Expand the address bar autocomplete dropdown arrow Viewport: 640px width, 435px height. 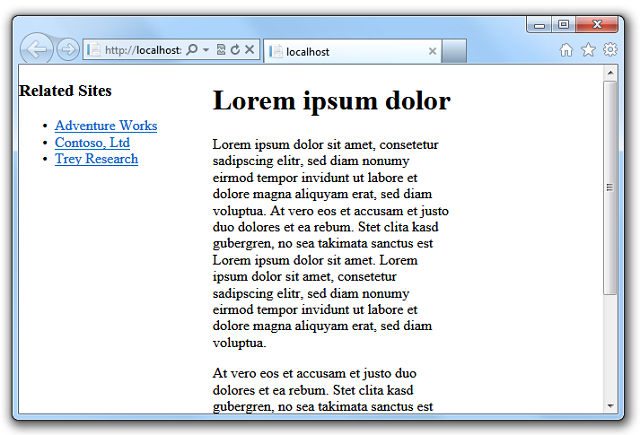(205, 50)
